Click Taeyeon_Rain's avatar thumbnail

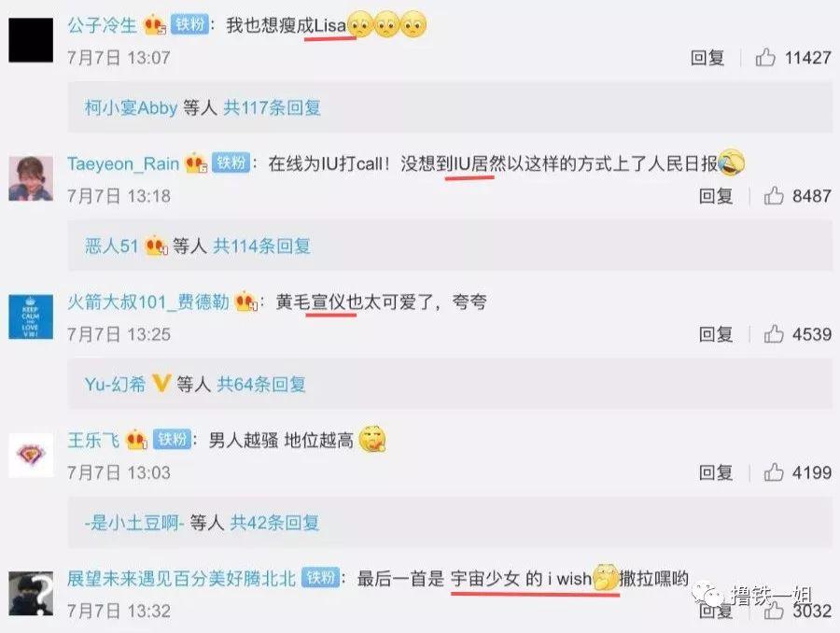(x=31, y=178)
